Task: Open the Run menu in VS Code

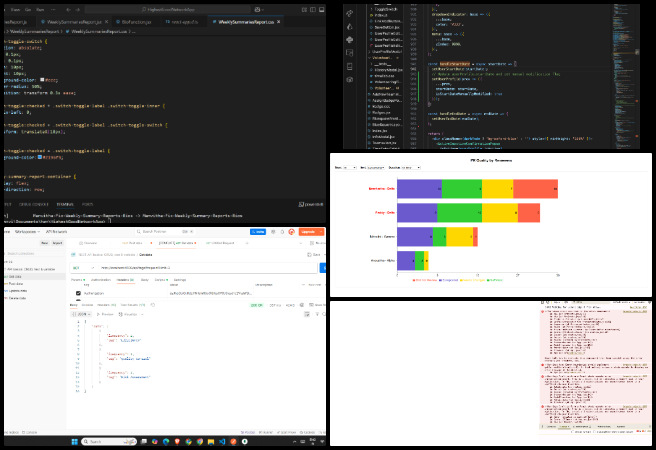Action: click(x=40, y=9)
